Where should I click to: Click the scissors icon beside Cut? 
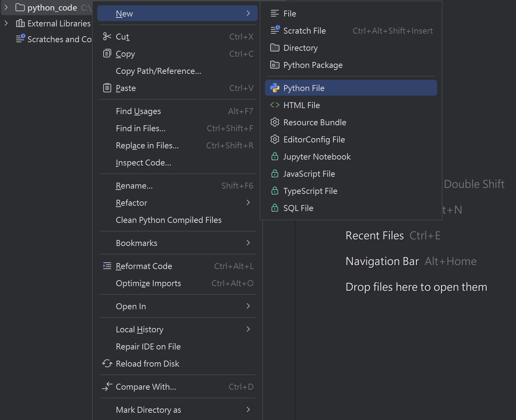[107, 36]
